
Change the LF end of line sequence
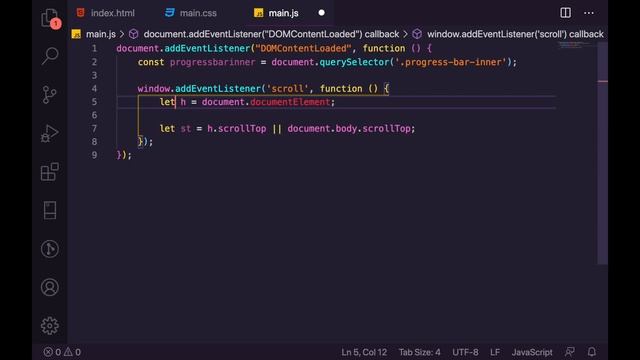click(495, 352)
